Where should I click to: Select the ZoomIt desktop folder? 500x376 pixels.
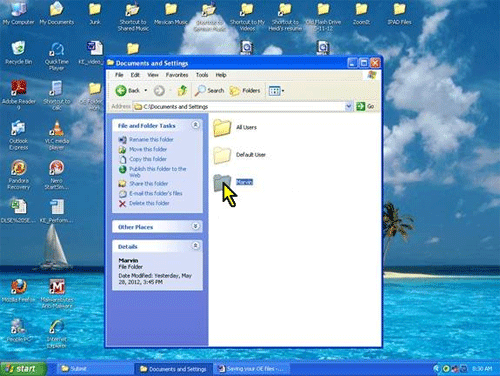click(361, 13)
